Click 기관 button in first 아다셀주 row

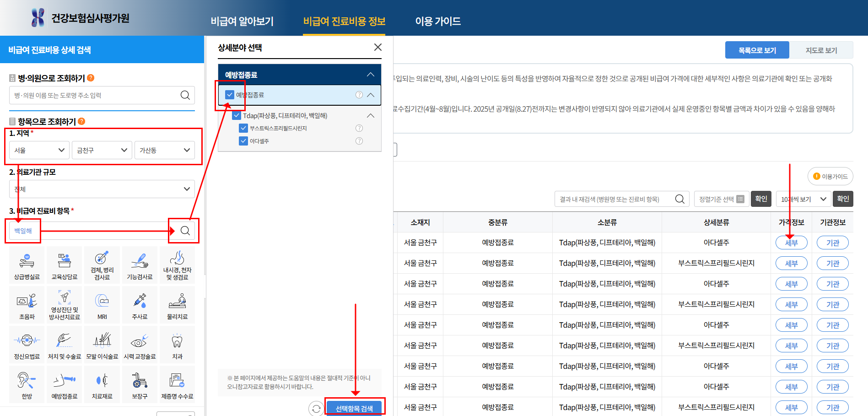click(833, 243)
